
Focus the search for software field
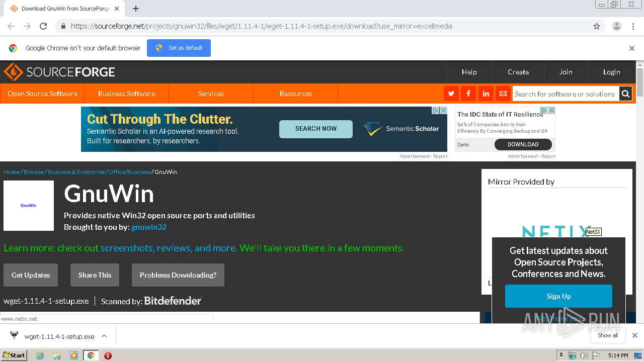coord(565,94)
